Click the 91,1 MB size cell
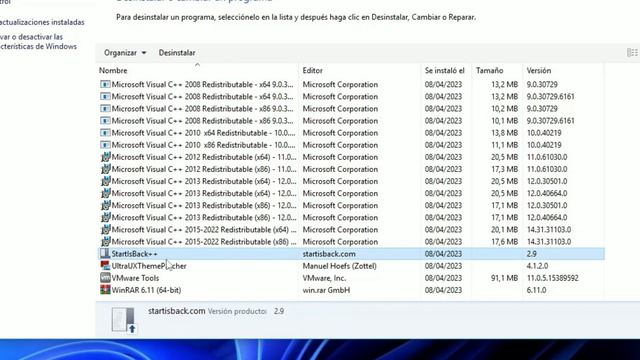 504,278
